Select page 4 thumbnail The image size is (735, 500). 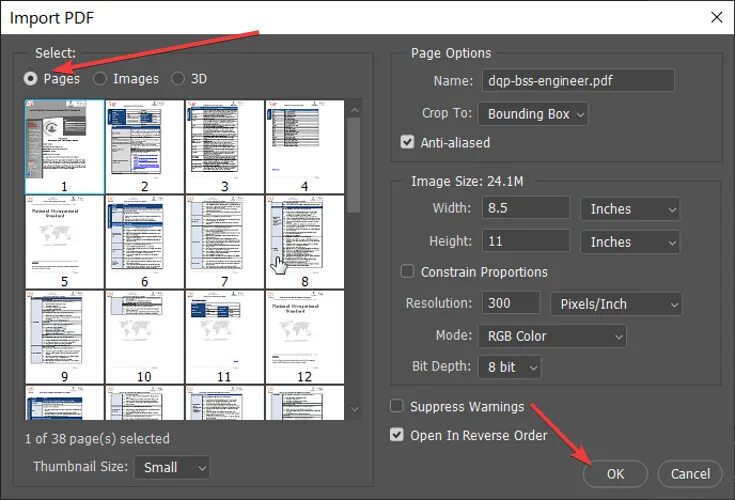pyautogui.click(x=305, y=146)
